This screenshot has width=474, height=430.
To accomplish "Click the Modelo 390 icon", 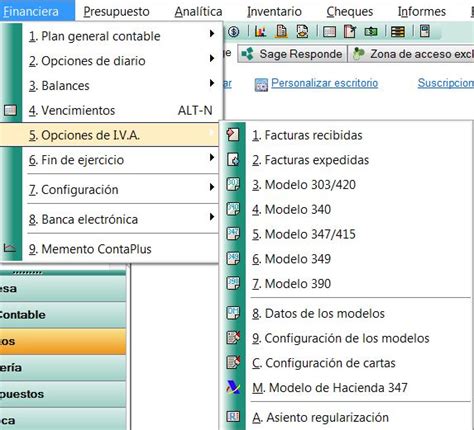I will point(233,283).
